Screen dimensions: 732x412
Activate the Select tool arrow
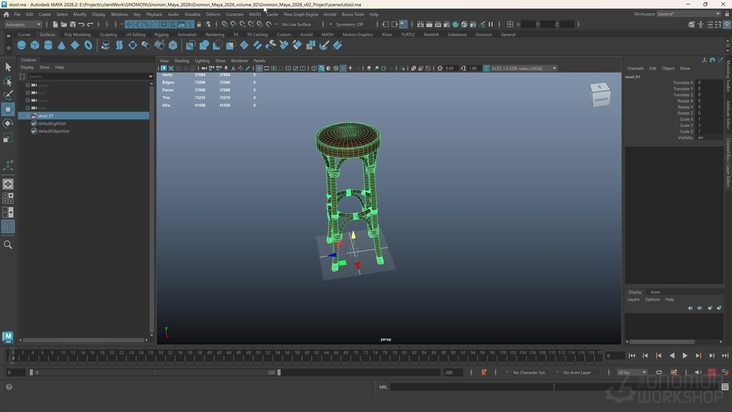(8, 67)
